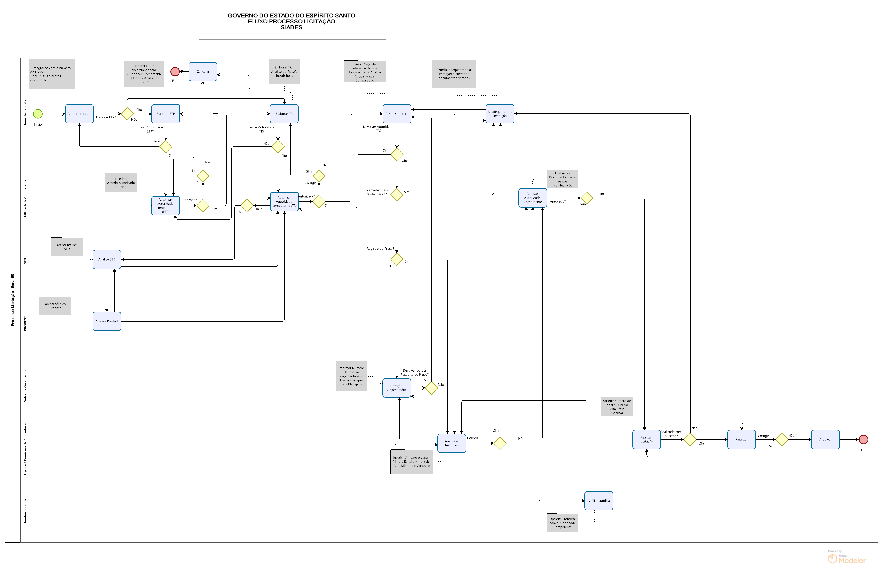This screenshot has height=588, width=883.
Task: Select the Análise e Instrução task
Action: 452,443
